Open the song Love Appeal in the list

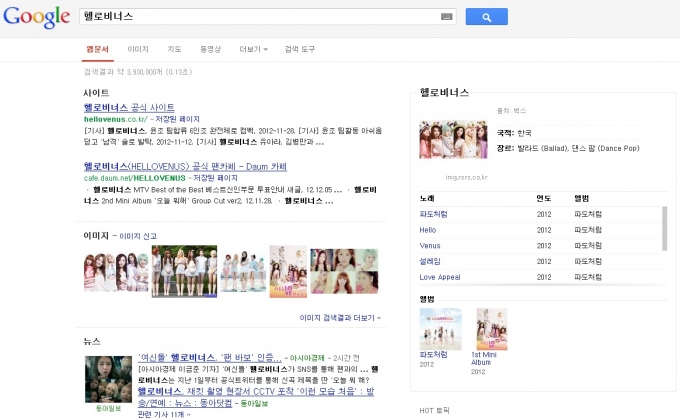(x=440, y=277)
